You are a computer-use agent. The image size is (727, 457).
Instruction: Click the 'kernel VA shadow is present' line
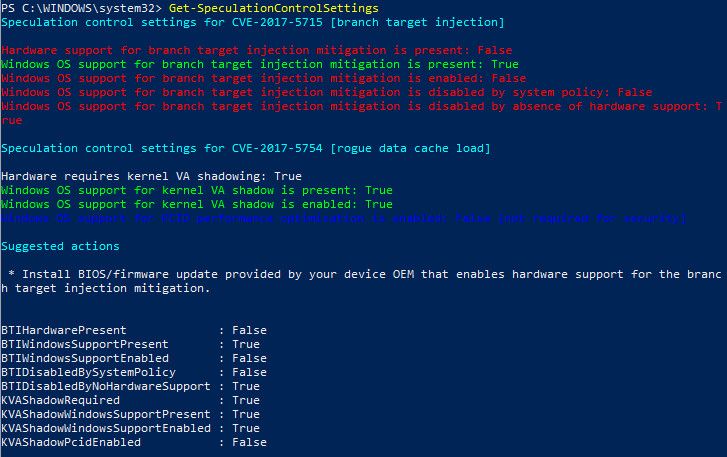[196, 190]
